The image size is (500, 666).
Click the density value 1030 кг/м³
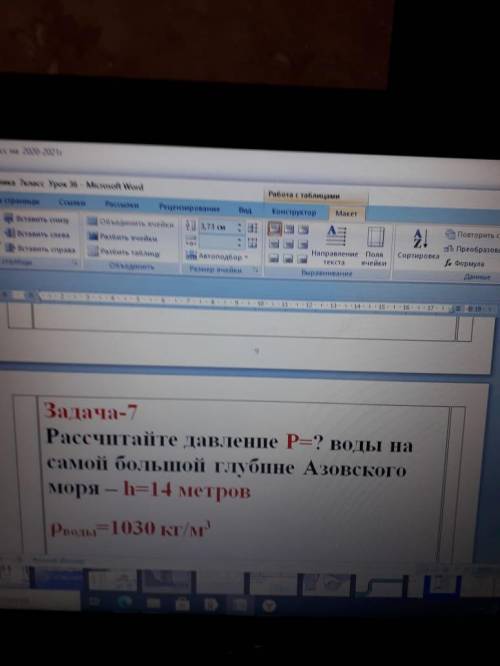161,528
